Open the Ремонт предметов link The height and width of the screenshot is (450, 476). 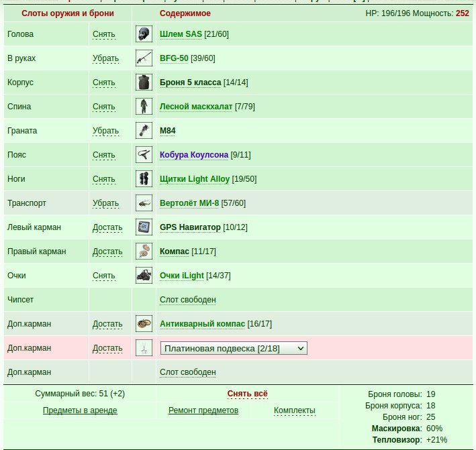pos(203,410)
